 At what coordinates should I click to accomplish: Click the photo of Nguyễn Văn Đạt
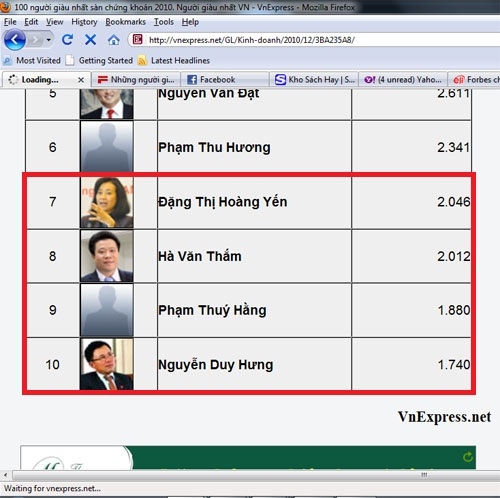pyautogui.click(x=107, y=104)
